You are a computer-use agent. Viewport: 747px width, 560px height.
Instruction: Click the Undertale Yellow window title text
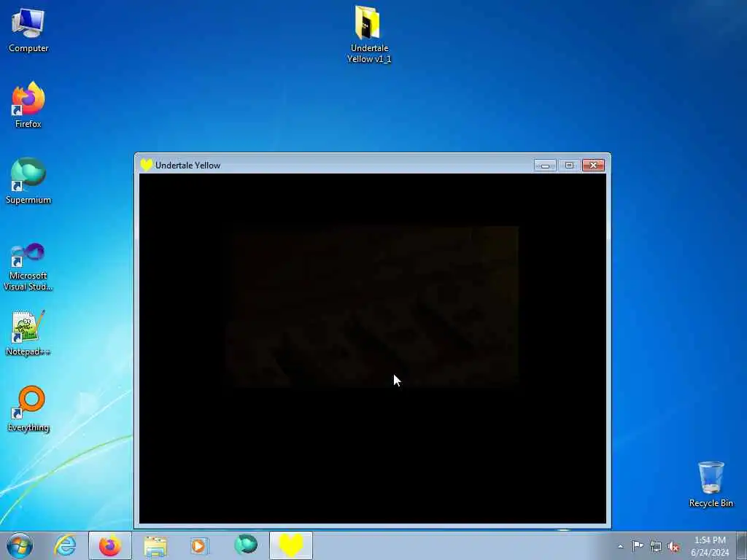point(187,166)
